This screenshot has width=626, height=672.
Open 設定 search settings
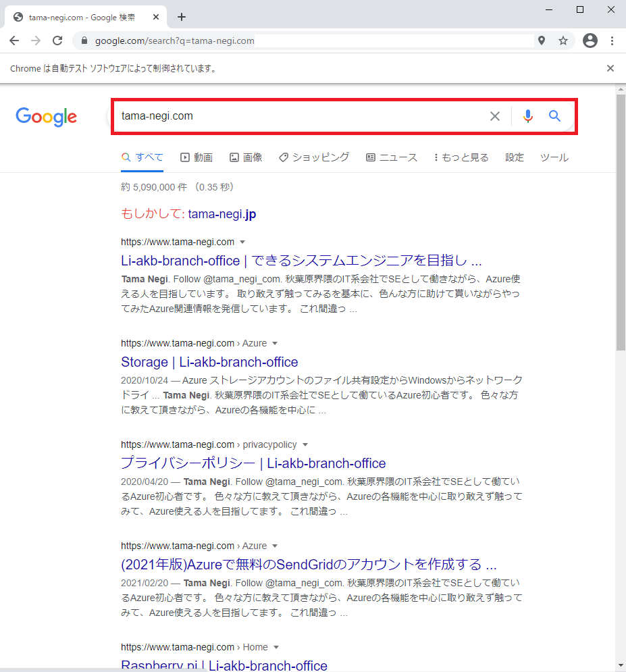(514, 157)
